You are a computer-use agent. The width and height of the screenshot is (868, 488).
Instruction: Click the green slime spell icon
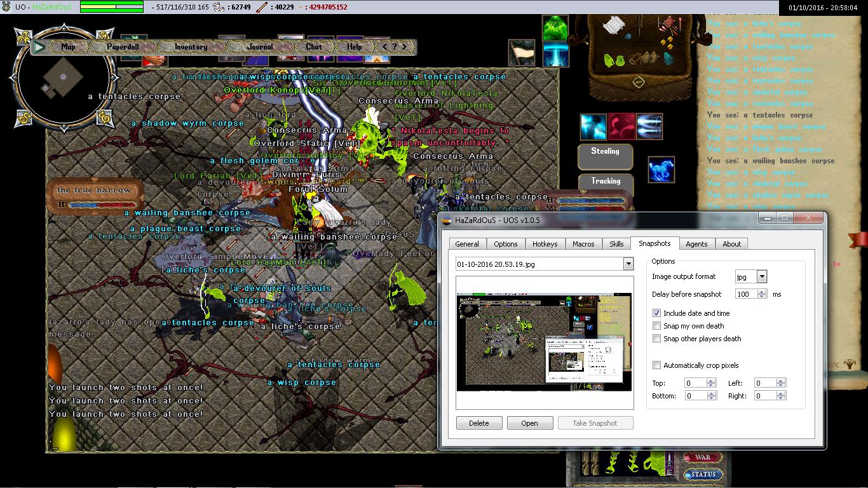tap(555, 28)
